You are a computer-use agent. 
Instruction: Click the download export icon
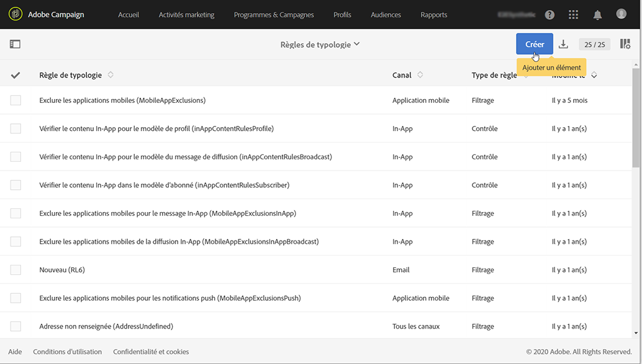pyautogui.click(x=563, y=44)
